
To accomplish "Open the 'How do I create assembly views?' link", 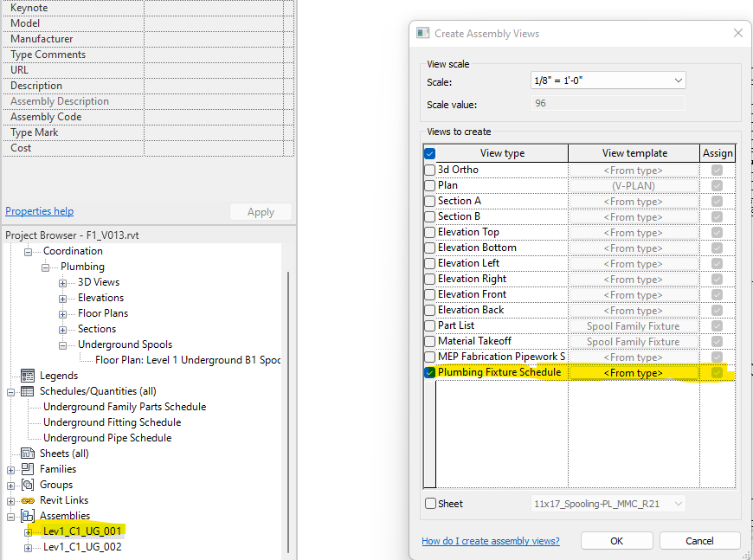I will tap(490, 540).
